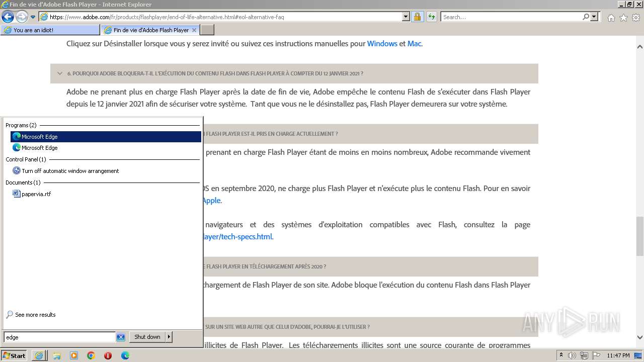Click the Shut down button
644x362 pixels.
click(147, 337)
